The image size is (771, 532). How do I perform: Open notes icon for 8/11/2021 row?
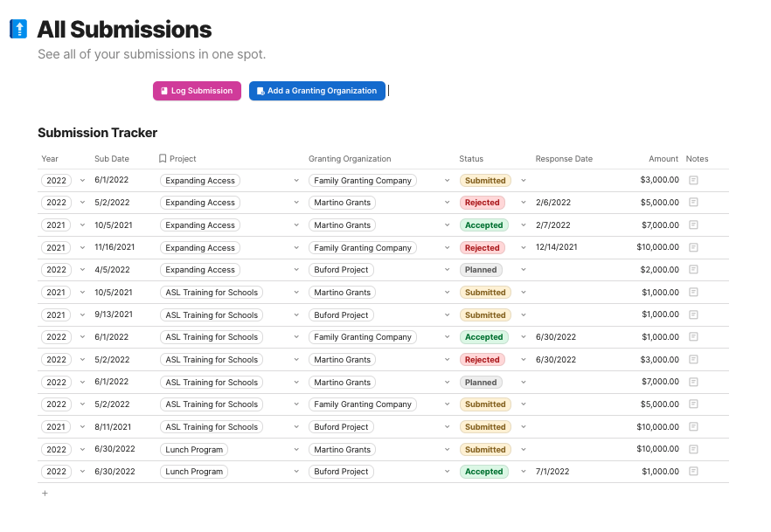point(693,426)
